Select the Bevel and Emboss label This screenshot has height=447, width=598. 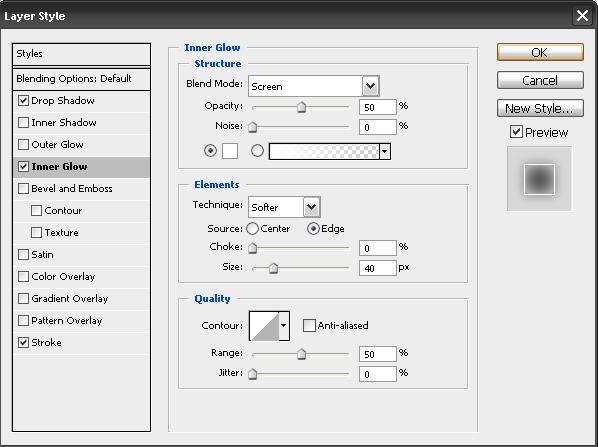click(x=72, y=188)
